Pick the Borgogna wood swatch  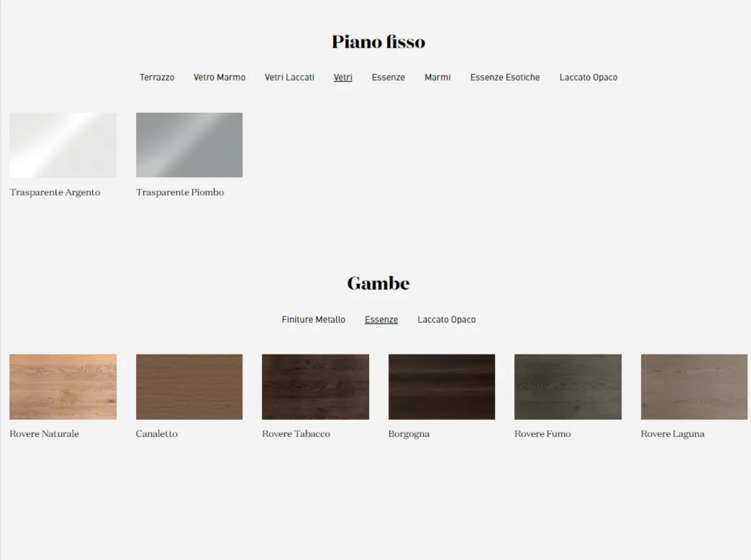coord(442,387)
